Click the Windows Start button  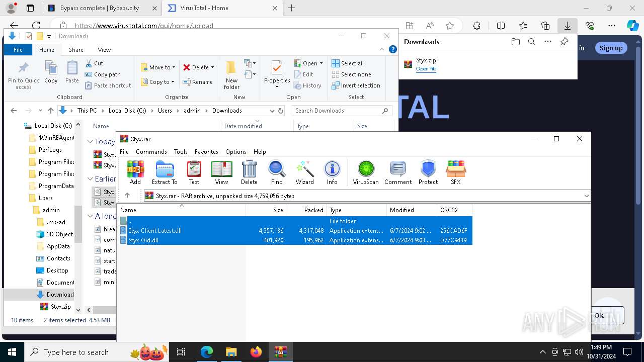coord(12,352)
